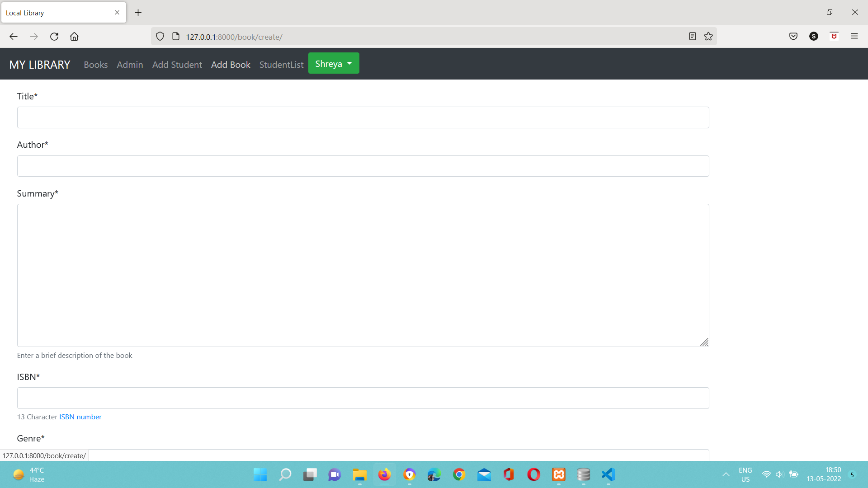Show hidden system tray icons chevron

[x=726, y=475]
